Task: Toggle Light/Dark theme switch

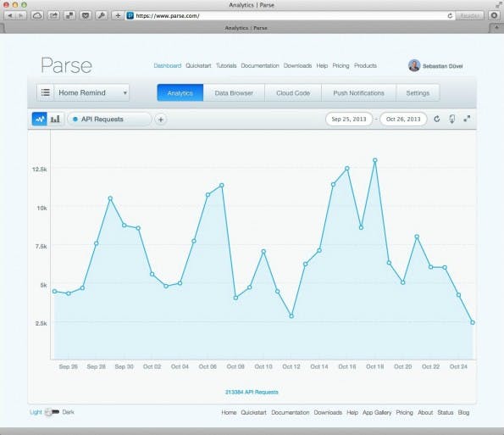Action: click(x=52, y=412)
